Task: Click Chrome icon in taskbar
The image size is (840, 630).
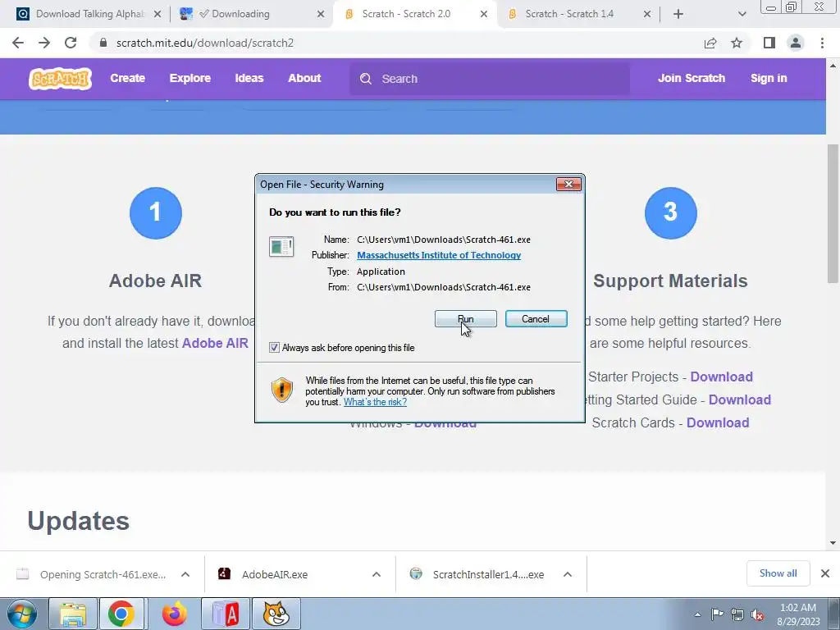Action: (121, 614)
